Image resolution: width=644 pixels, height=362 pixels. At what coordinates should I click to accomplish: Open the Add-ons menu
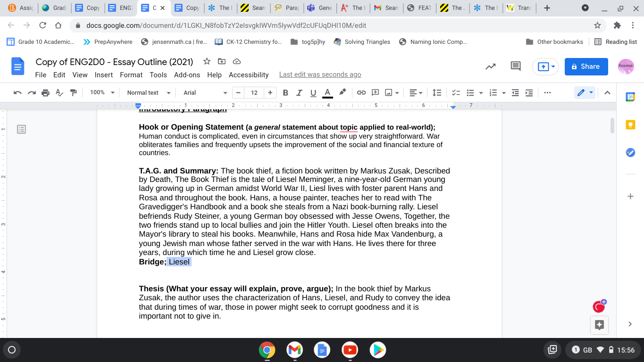[x=187, y=75]
